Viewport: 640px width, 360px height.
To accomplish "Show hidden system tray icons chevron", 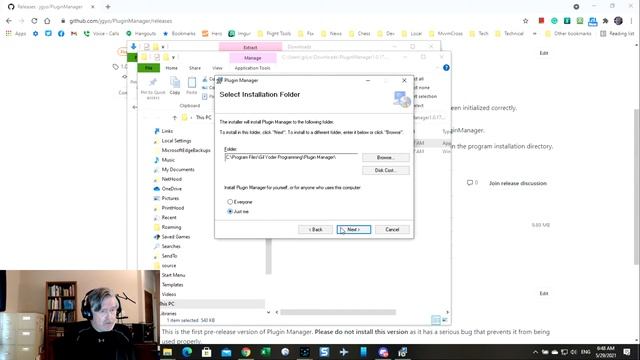I will tap(535, 352).
